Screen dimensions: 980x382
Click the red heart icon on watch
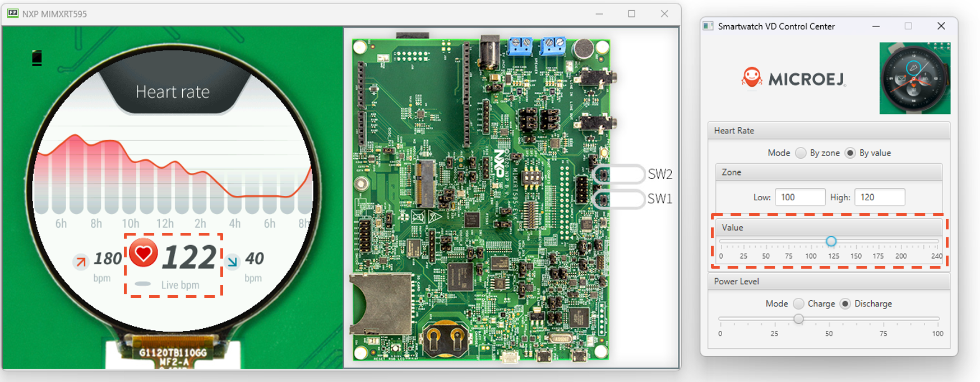pyautogui.click(x=144, y=253)
